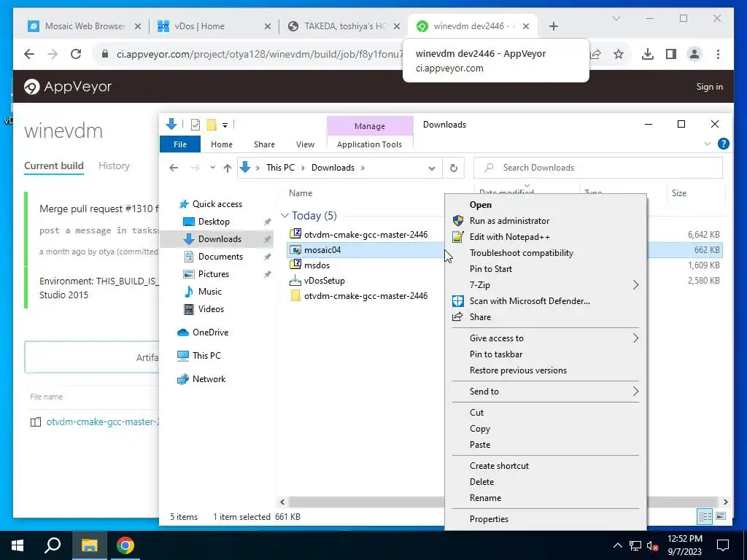Open new Chrome tab with plus
Image resolution: width=747 pixels, height=560 pixels.
click(x=553, y=26)
